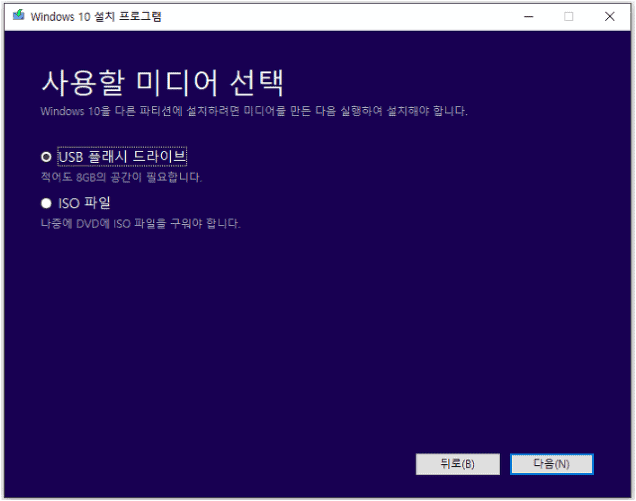Click the heading 사용할 미디어 선택
Image resolution: width=636 pixels, height=501 pixels.
pyautogui.click(x=162, y=83)
